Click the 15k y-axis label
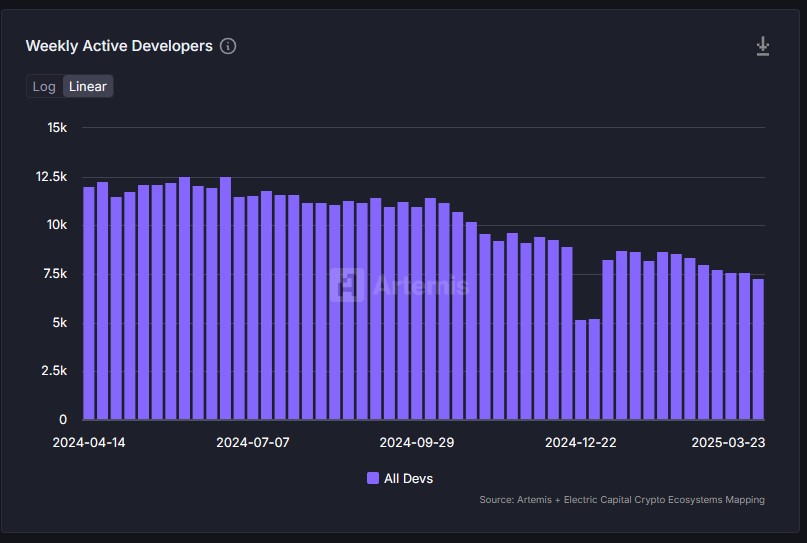Viewport: 807px width, 543px height. pos(57,128)
